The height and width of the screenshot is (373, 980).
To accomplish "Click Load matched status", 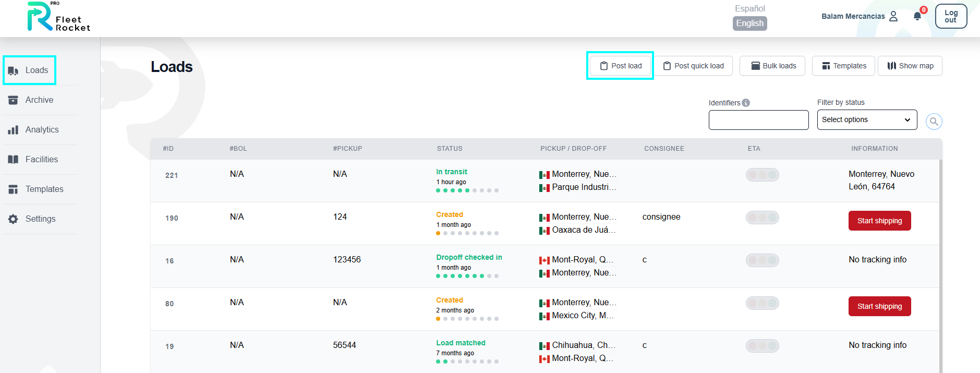I will click(461, 343).
